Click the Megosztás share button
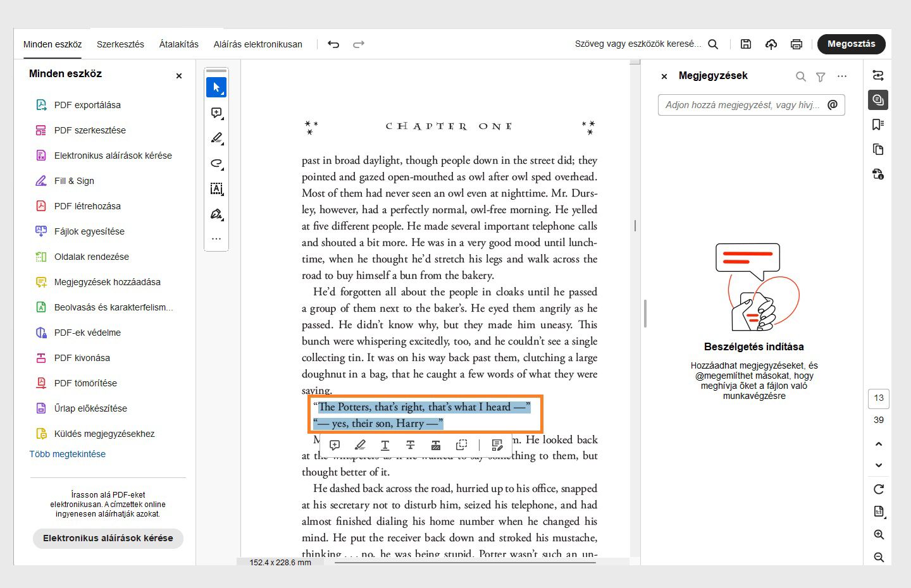 (x=852, y=44)
